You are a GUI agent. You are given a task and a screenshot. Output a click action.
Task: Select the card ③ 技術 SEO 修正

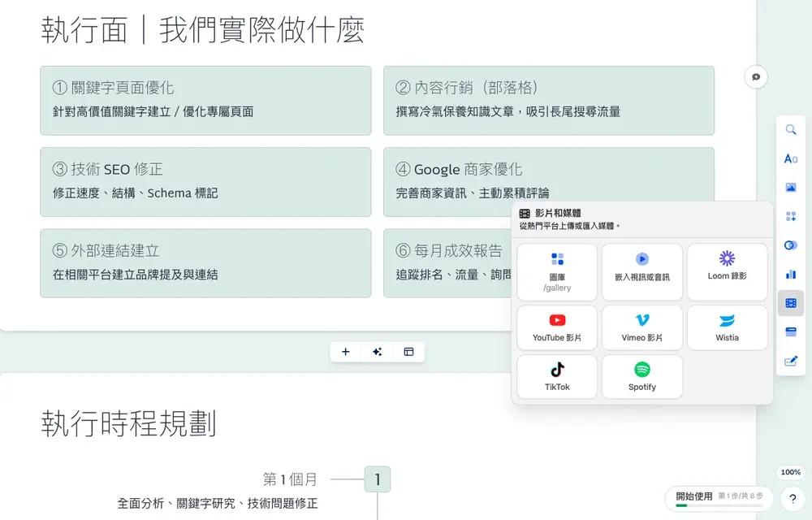(x=205, y=182)
